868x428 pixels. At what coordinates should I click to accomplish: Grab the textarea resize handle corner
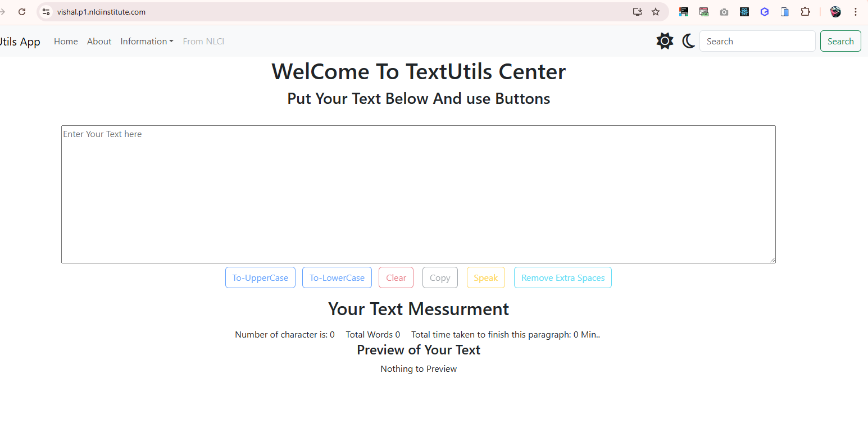772,260
